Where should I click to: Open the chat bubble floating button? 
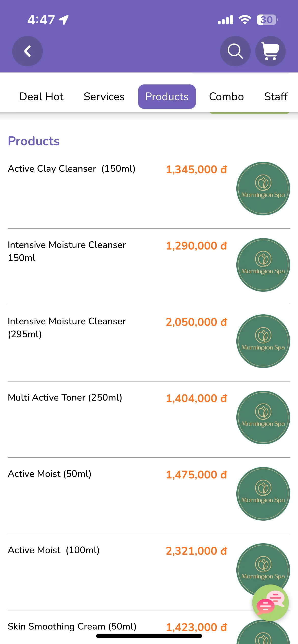tap(270, 603)
